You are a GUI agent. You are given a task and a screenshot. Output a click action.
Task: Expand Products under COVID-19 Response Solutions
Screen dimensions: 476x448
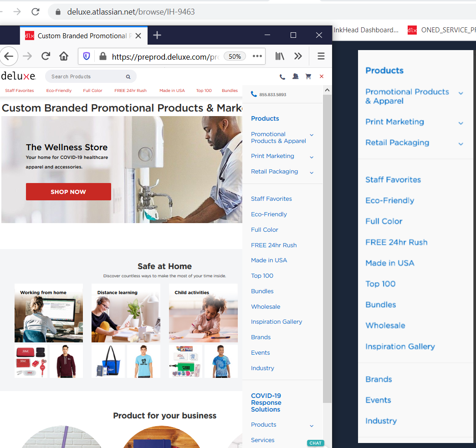(x=312, y=426)
